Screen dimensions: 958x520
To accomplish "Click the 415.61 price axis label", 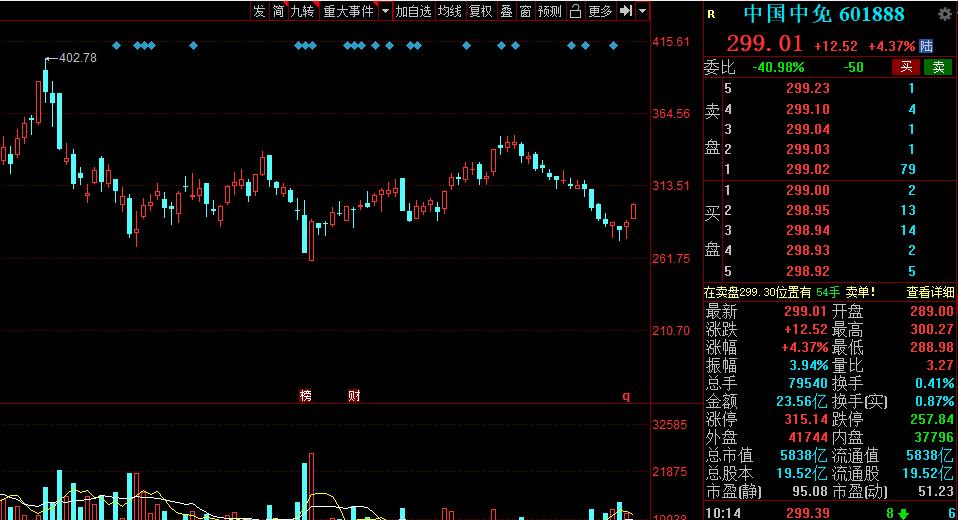I will (671, 42).
